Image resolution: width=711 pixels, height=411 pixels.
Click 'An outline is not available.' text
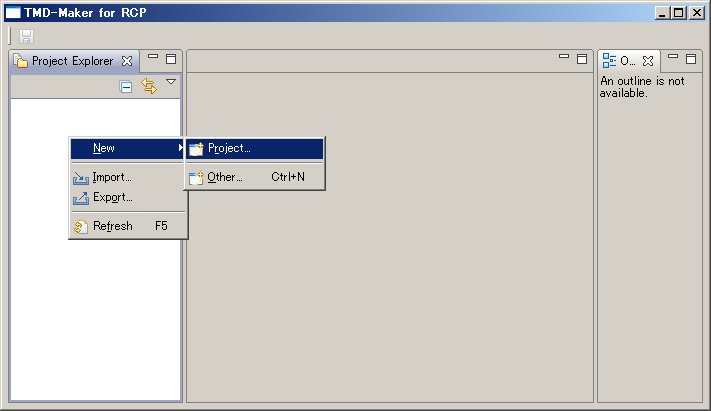(642, 87)
